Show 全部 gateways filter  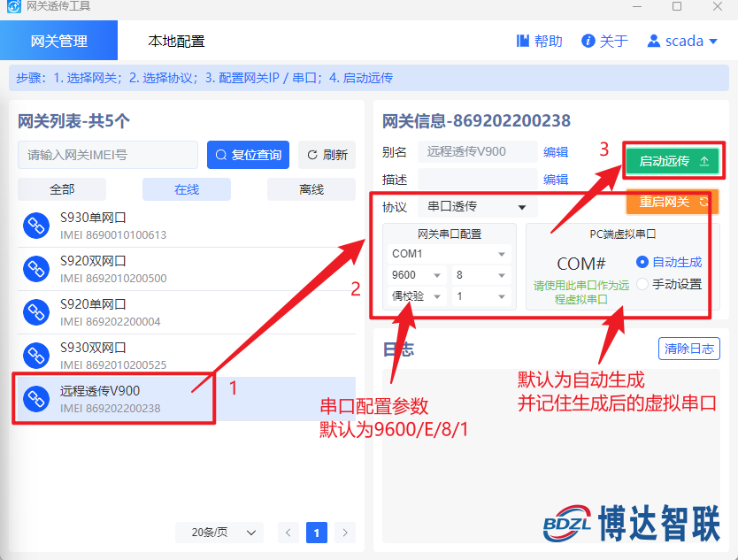[62, 189]
